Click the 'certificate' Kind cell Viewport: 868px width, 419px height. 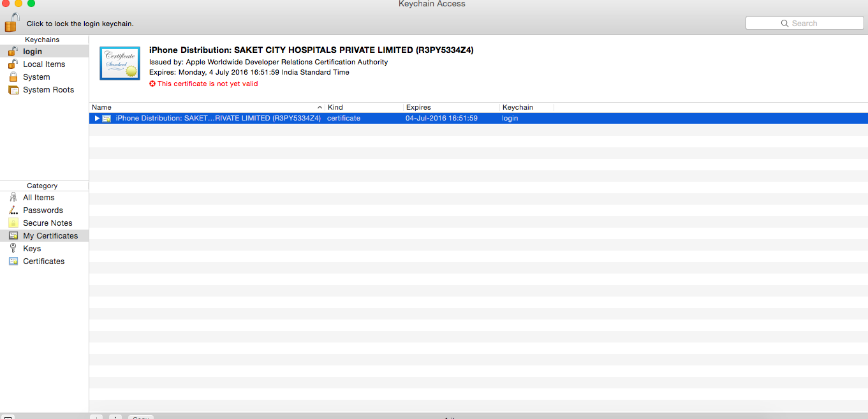pyautogui.click(x=344, y=118)
